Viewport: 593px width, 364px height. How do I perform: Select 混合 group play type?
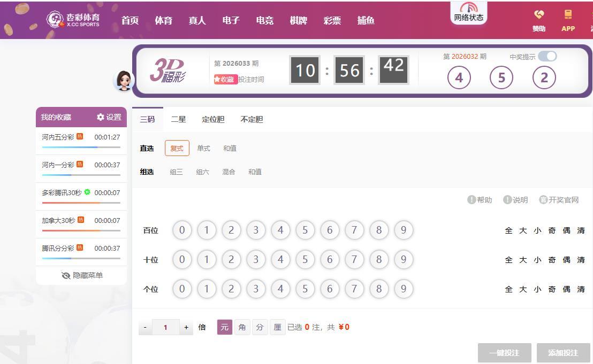[x=229, y=172]
